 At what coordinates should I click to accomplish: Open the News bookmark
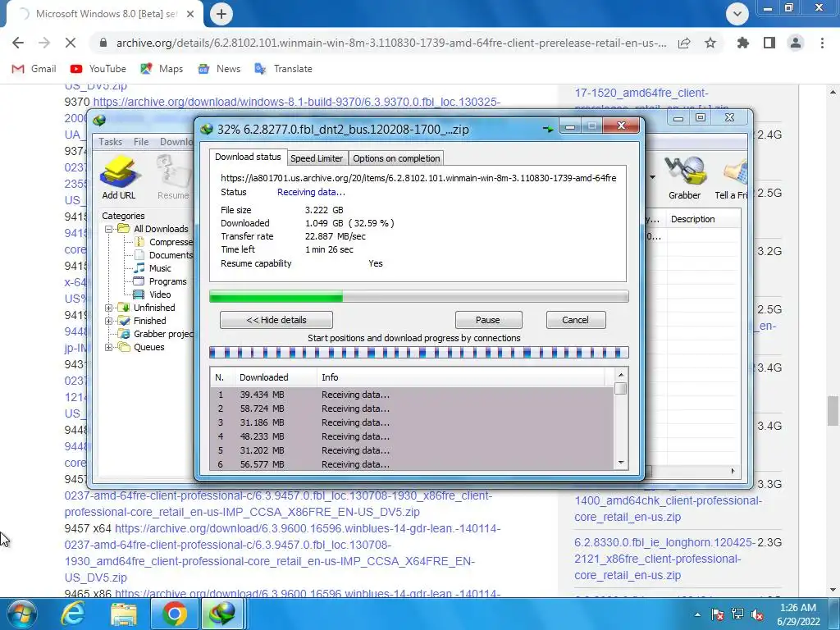[x=218, y=69]
